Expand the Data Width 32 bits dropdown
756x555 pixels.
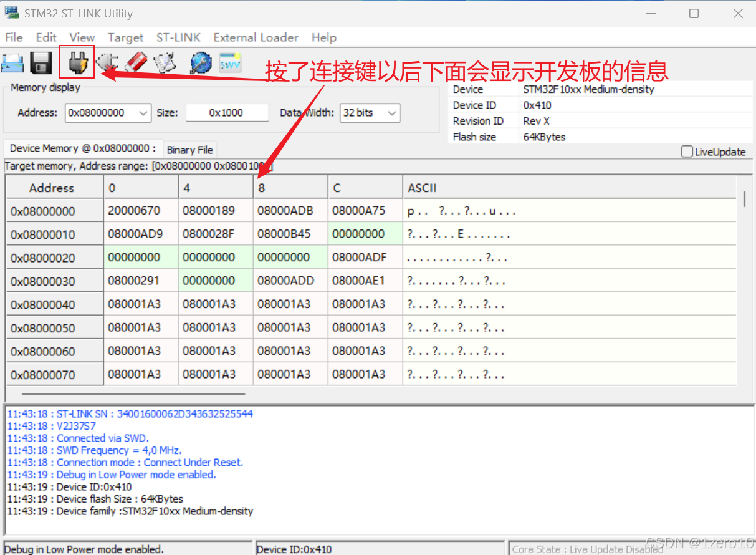click(x=392, y=113)
